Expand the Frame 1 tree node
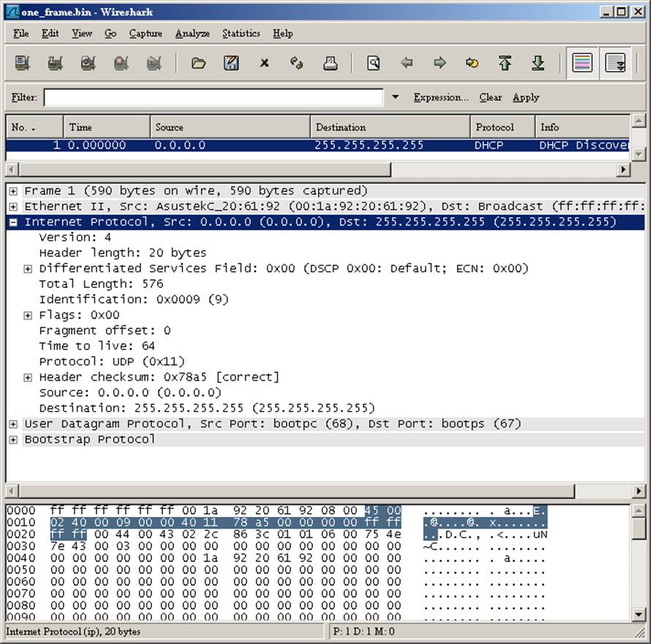Image resolution: width=651 pixels, height=644 pixels. (13, 192)
